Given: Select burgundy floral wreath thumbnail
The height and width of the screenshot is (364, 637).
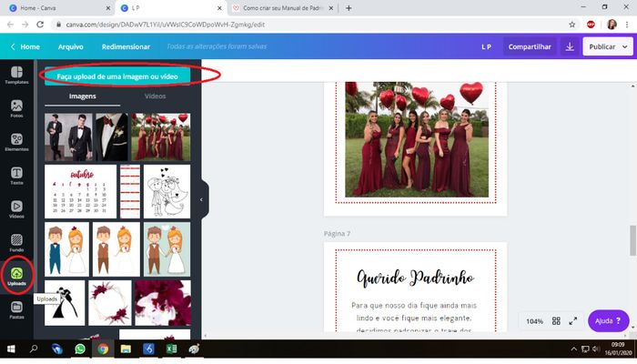Looking at the screenshot, I should [110, 303].
